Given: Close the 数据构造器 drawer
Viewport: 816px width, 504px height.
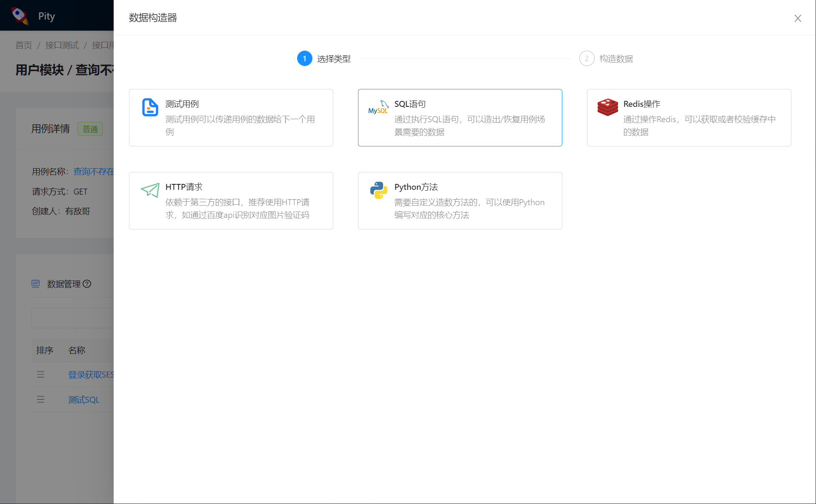Looking at the screenshot, I should [798, 18].
